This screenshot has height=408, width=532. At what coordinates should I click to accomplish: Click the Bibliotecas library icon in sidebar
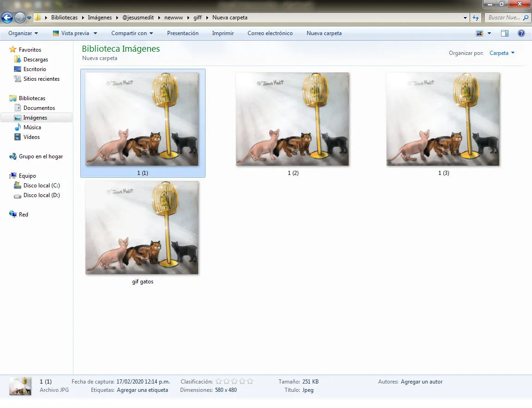tap(13, 98)
